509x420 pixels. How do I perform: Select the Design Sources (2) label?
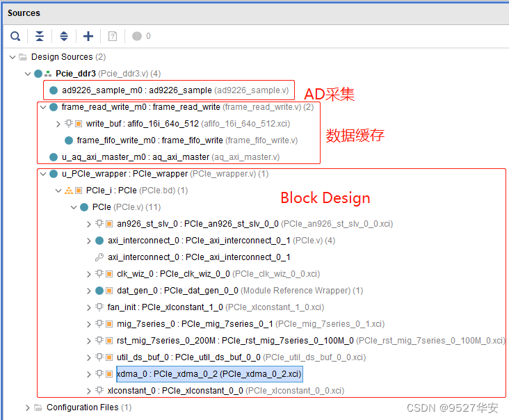click(68, 57)
